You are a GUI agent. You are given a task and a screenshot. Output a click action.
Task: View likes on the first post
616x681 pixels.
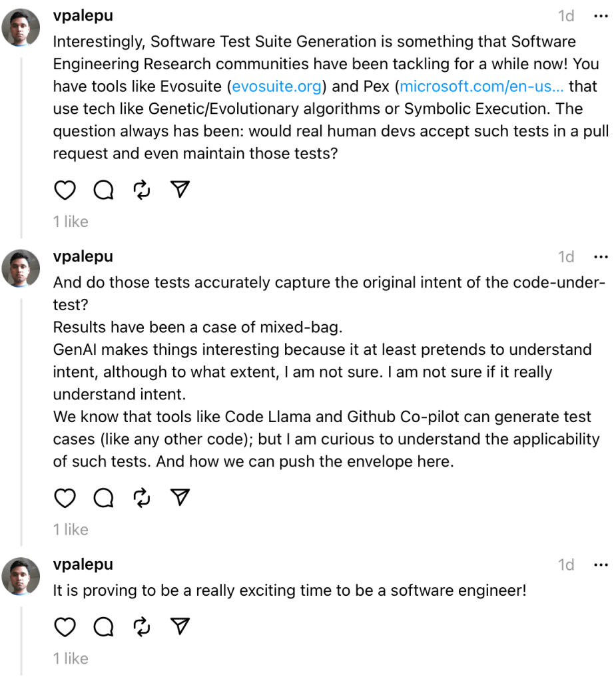pyautogui.click(x=71, y=222)
